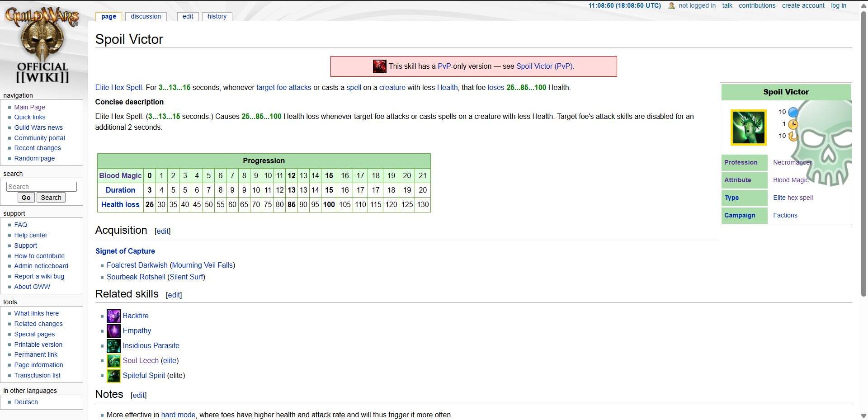Click create account link
This screenshot has width=868, height=420.
[803, 5]
